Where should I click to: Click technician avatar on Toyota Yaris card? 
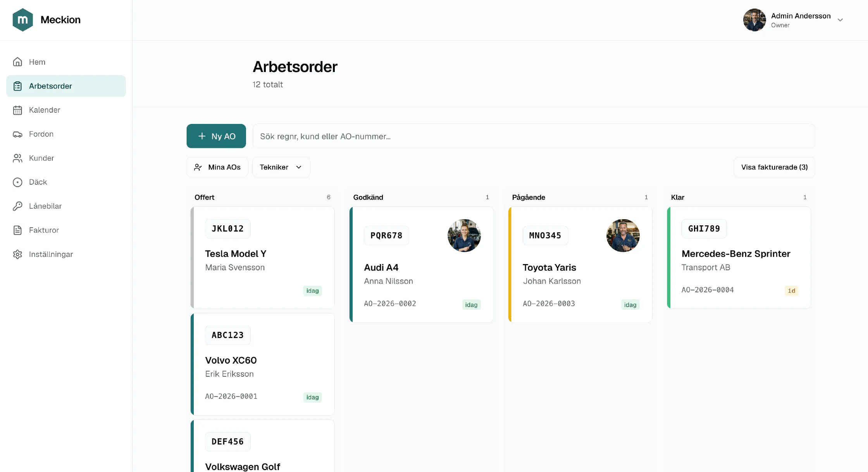(623, 235)
